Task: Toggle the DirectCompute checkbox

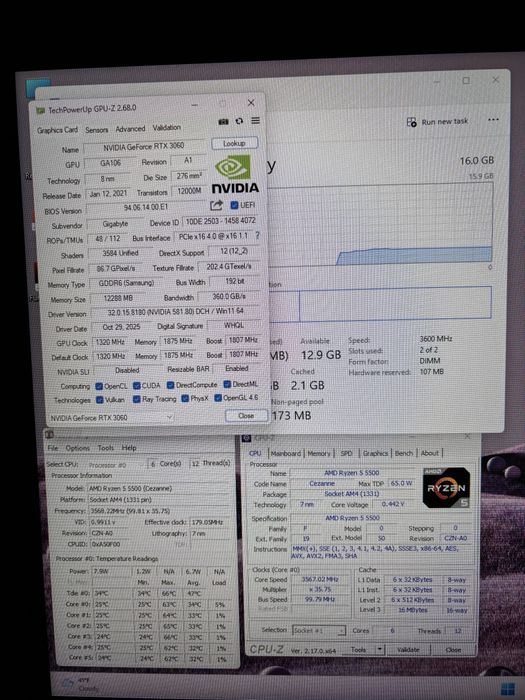Action: click(171, 385)
